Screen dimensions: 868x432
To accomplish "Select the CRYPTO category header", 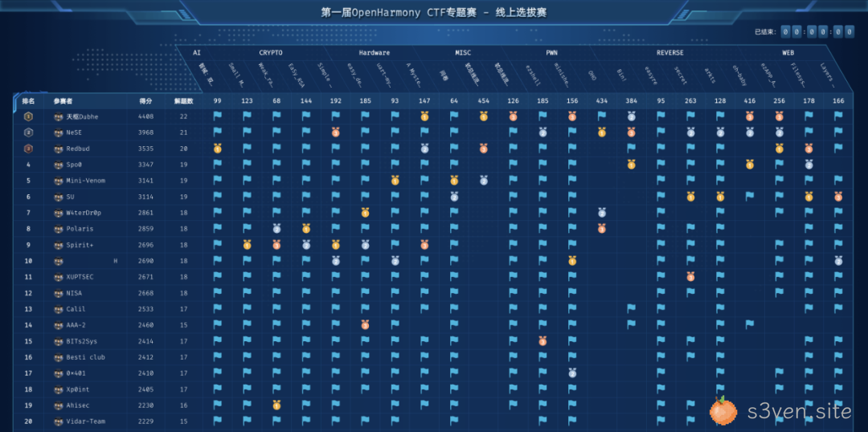I will (x=271, y=52).
